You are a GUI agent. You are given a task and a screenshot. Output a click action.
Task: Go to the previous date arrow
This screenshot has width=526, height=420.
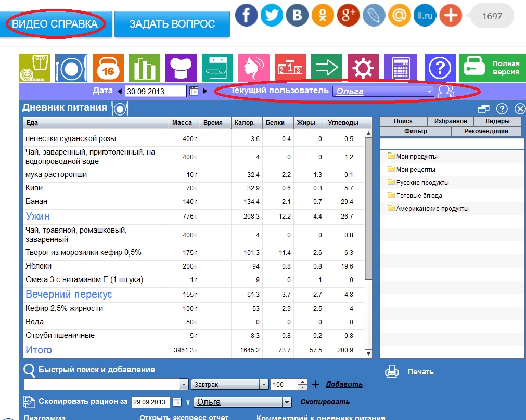119,91
